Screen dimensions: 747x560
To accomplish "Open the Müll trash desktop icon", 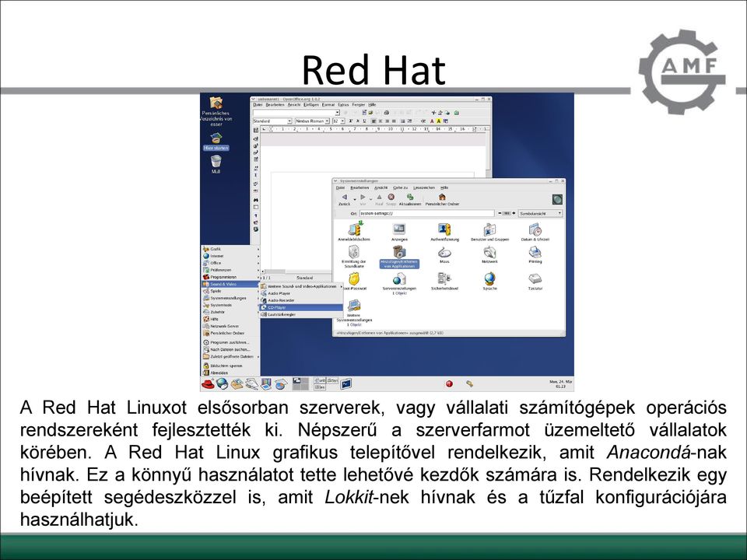I will pos(216,162).
